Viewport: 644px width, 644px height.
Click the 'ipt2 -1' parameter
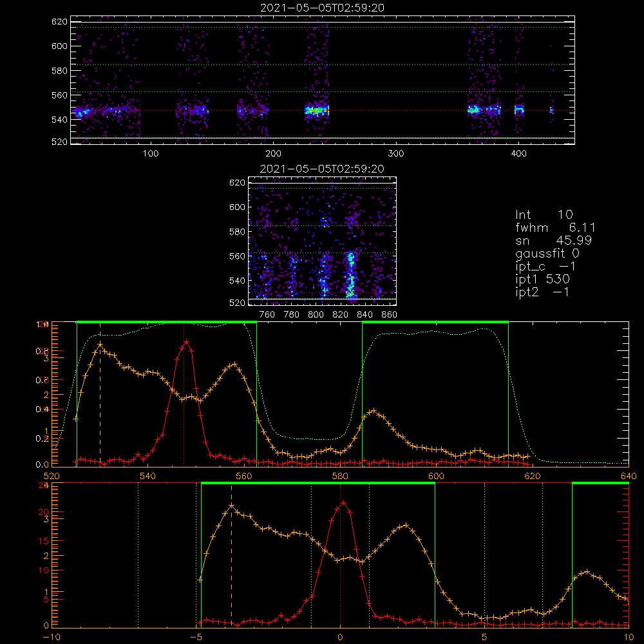(542, 292)
